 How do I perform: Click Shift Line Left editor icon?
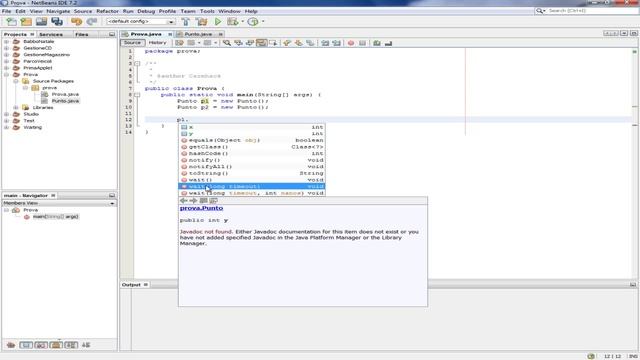(325, 43)
